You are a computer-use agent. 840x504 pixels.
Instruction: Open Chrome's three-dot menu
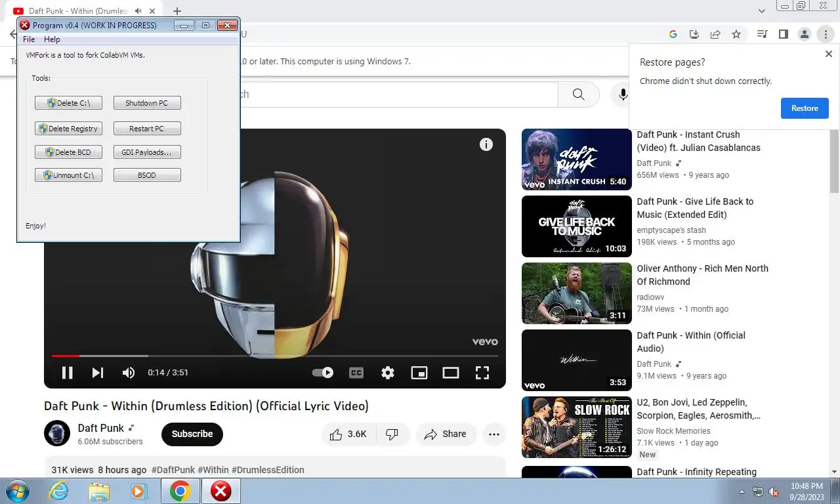coord(826,34)
